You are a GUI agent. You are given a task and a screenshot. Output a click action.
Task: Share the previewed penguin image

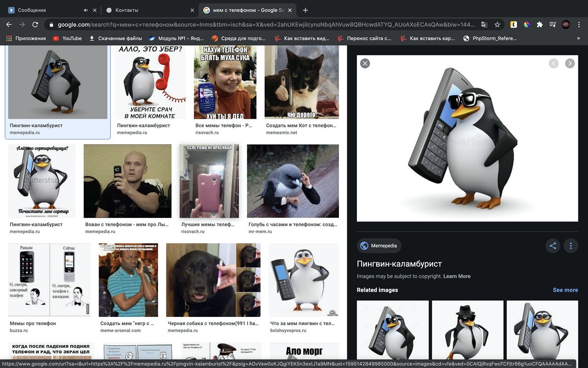point(553,246)
